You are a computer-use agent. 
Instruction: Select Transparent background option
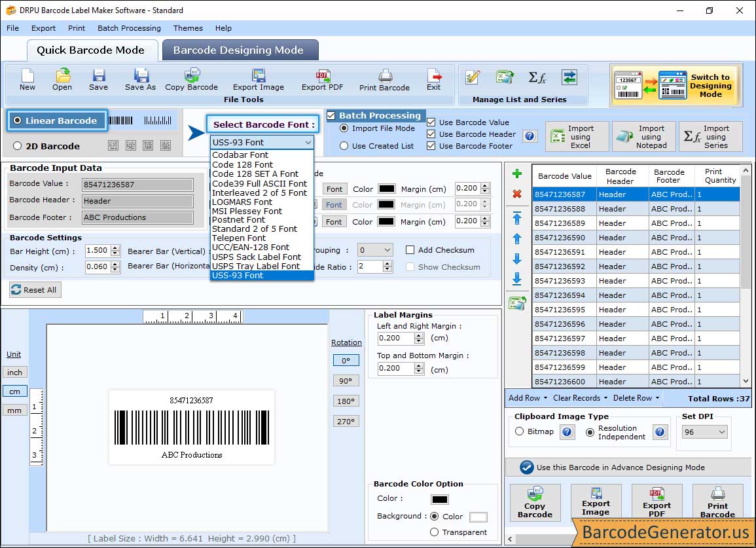tap(434, 532)
